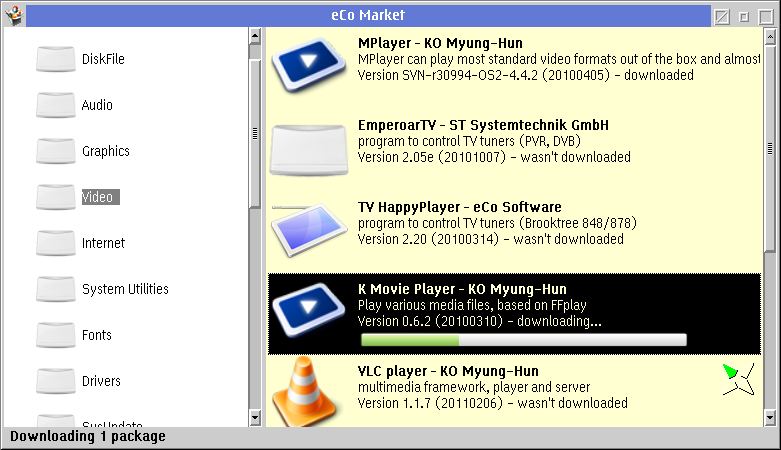Click 'Play various media files, based on FFplay'
Image resolution: width=781 pixels, height=450 pixels.
pyautogui.click(x=472, y=305)
